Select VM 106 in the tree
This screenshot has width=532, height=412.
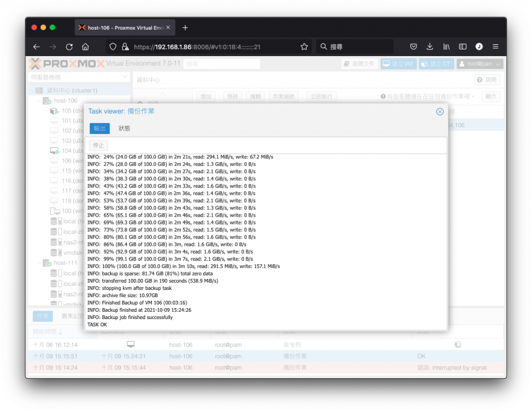click(x=66, y=161)
